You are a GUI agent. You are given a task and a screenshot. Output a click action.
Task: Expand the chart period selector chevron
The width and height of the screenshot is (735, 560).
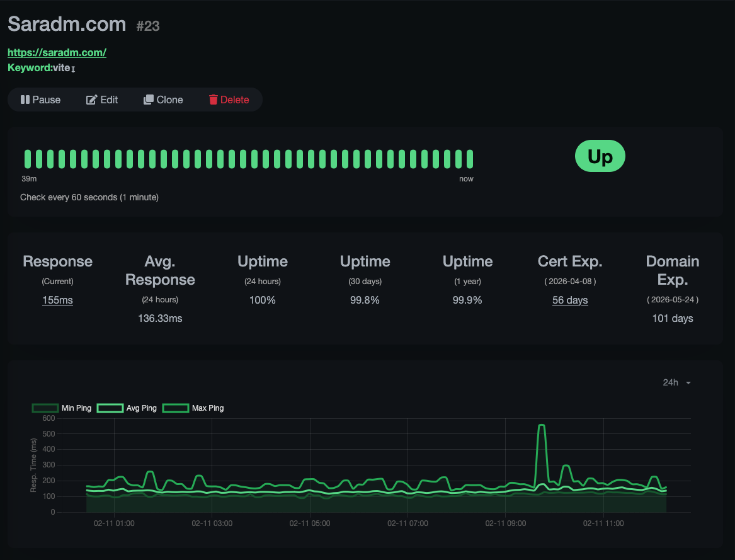click(688, 382)
